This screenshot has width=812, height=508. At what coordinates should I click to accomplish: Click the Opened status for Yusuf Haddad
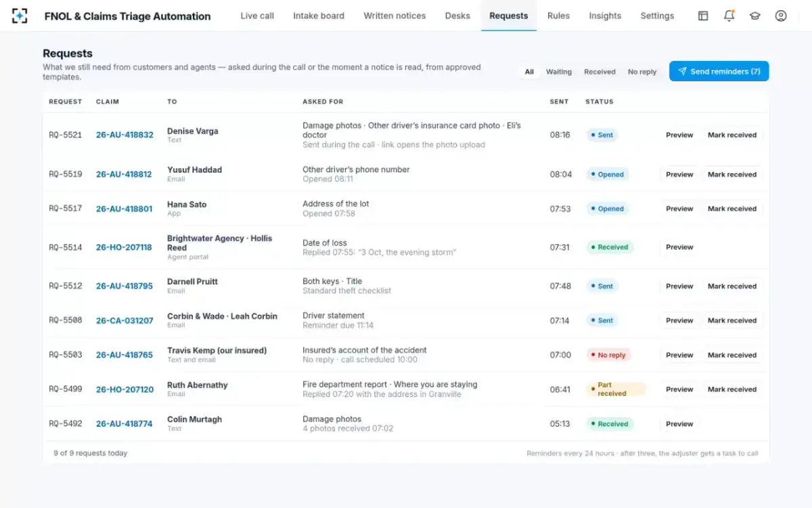(x=607, y=174)
